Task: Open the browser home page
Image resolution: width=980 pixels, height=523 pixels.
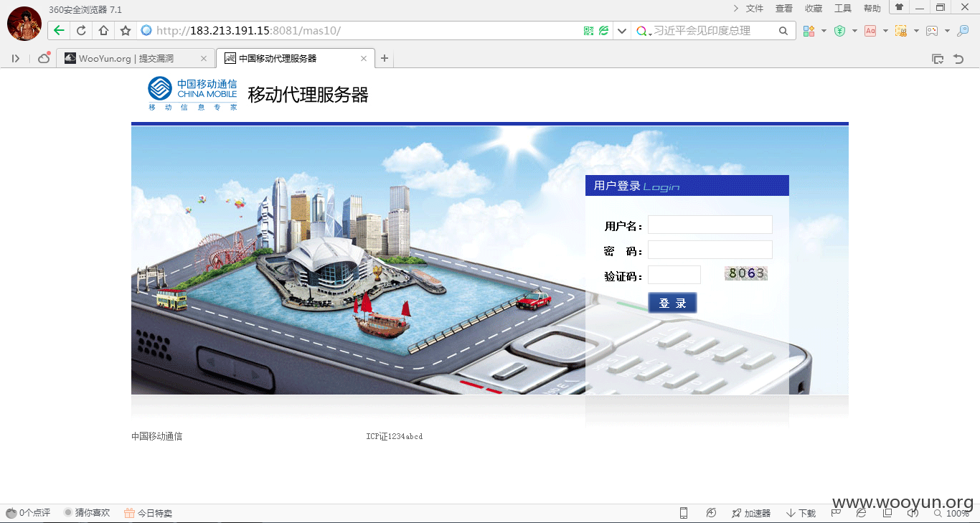Action: coord(103,30)
